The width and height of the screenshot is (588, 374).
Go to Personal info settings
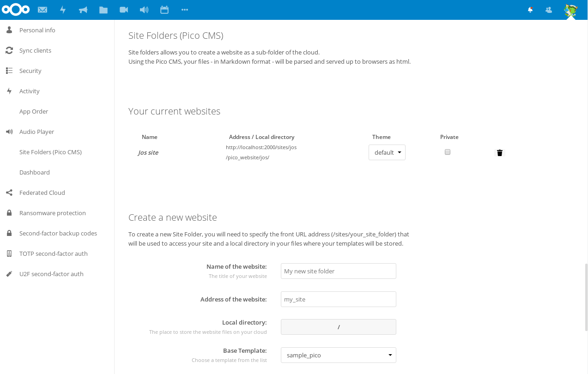[x=37, y=30]
